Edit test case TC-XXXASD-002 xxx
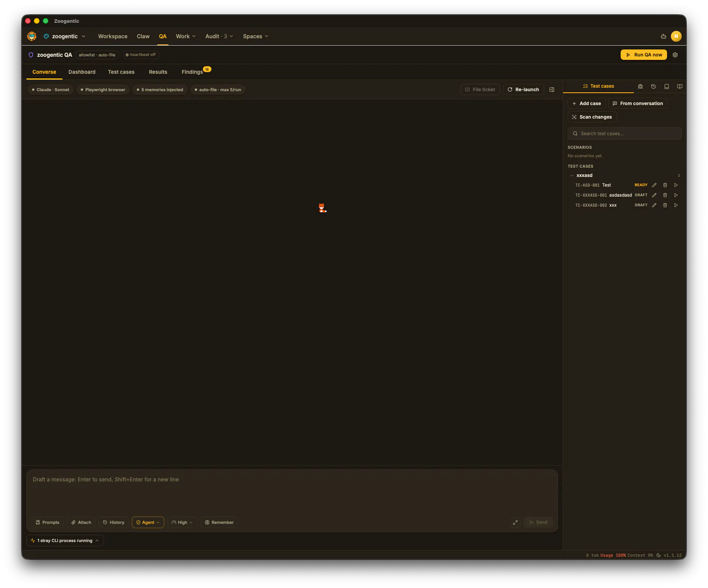708x588 pixels. coord(654,205)
